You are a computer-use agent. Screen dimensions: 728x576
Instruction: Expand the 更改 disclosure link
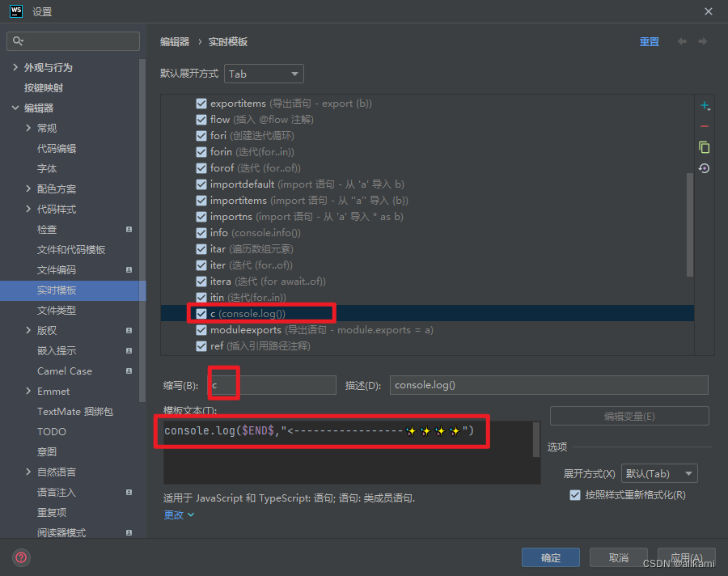[178, 515]
